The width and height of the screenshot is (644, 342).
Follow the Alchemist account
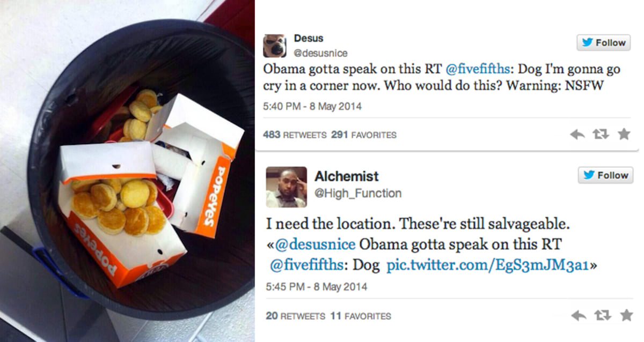click(x=605, y=175)
